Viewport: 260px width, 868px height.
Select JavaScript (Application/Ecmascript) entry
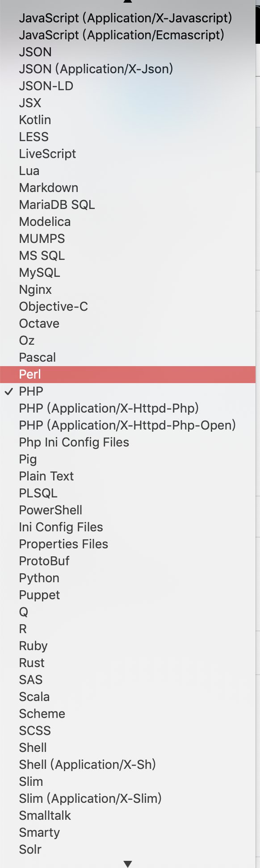click(x=128, y=35)
